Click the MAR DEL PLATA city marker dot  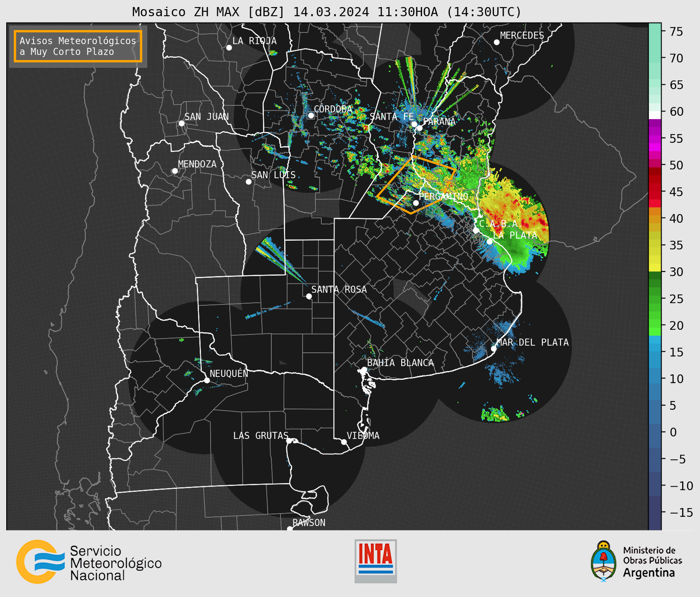pos(494,349)
